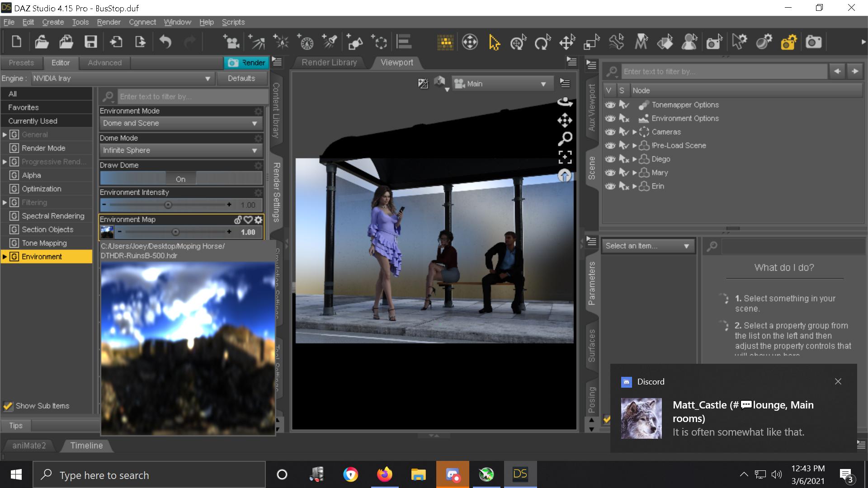Open the Engine NVIDIA Iray dropdown
The height and width of the screenshot is (488, 868).
[122, 79]
